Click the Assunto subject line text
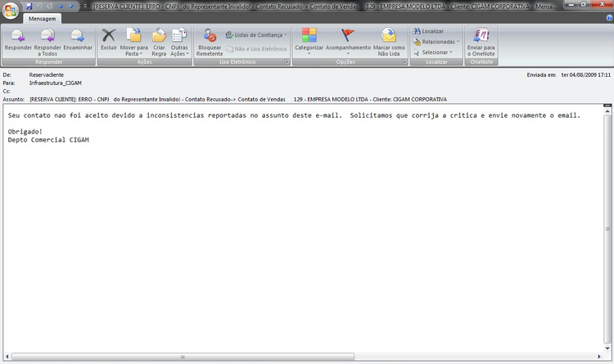The height and width of the screenshot is (364, 614). point(238,100)
